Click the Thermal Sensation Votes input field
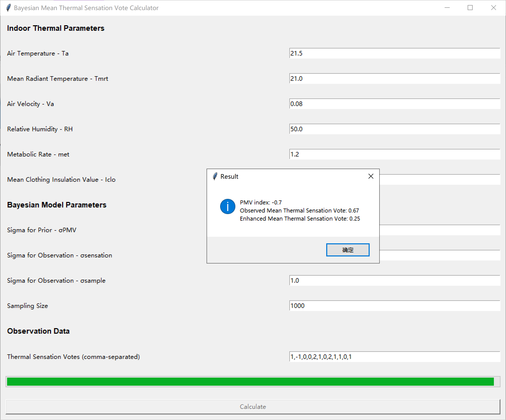This screenshot has width=506, height=420. (394, 357)
